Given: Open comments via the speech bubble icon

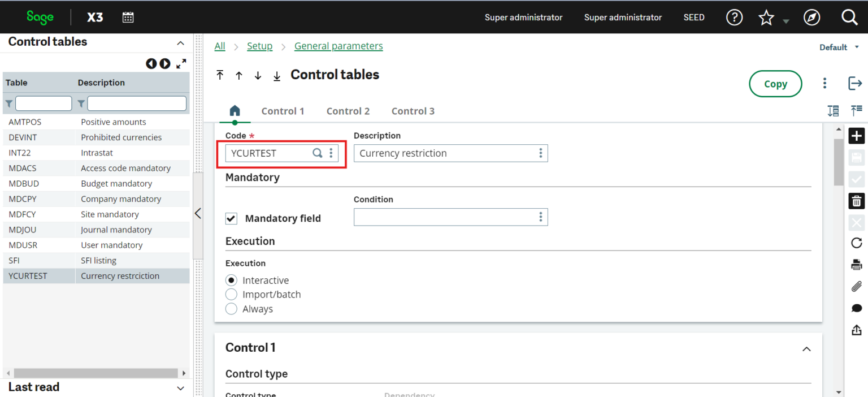Looking at the screenshot, I should 856,308.
